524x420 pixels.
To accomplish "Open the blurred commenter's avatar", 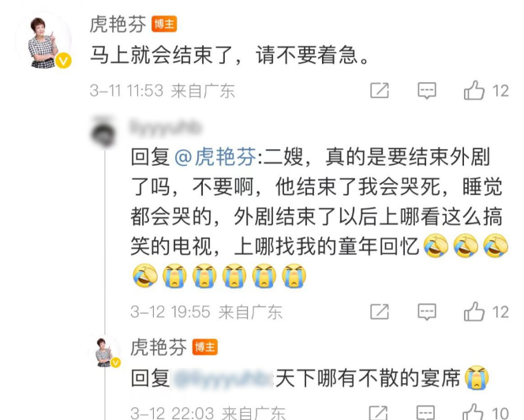I will click(x=103, y=132).
